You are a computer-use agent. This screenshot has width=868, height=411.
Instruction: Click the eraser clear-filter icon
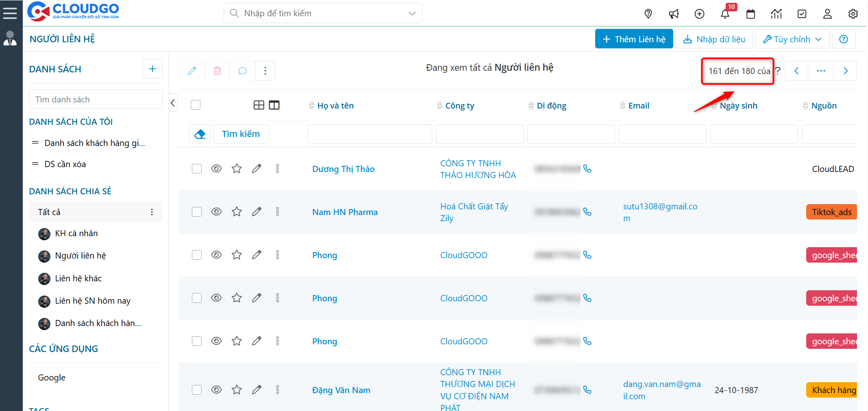coord(200,134)
